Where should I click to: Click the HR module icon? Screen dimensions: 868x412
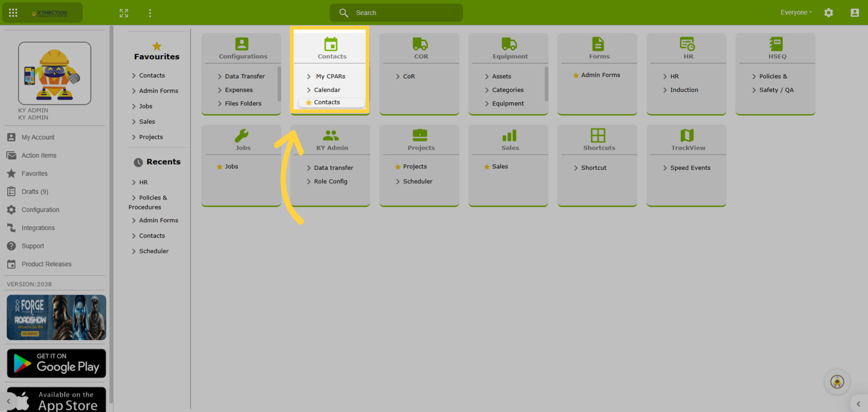click(x=687, y=44)
